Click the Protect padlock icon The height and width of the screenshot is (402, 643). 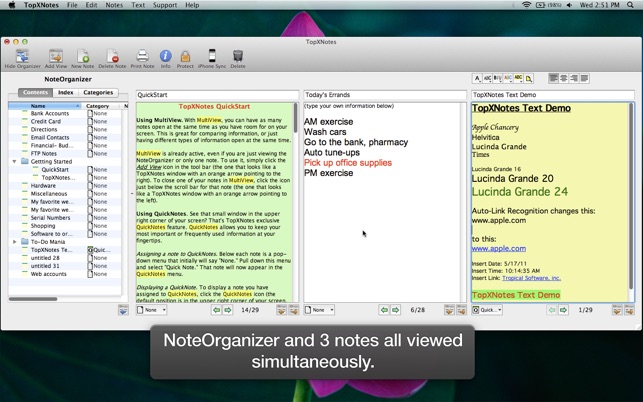(185, 57)
